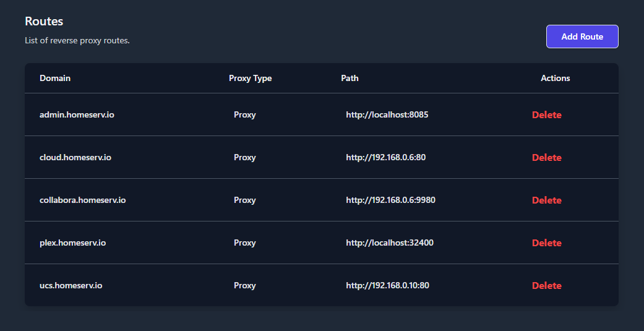This screenshot has width=644, height=331.
Task: Delete the cloud.homeserv.io route
Action: [x=546, y=158]
